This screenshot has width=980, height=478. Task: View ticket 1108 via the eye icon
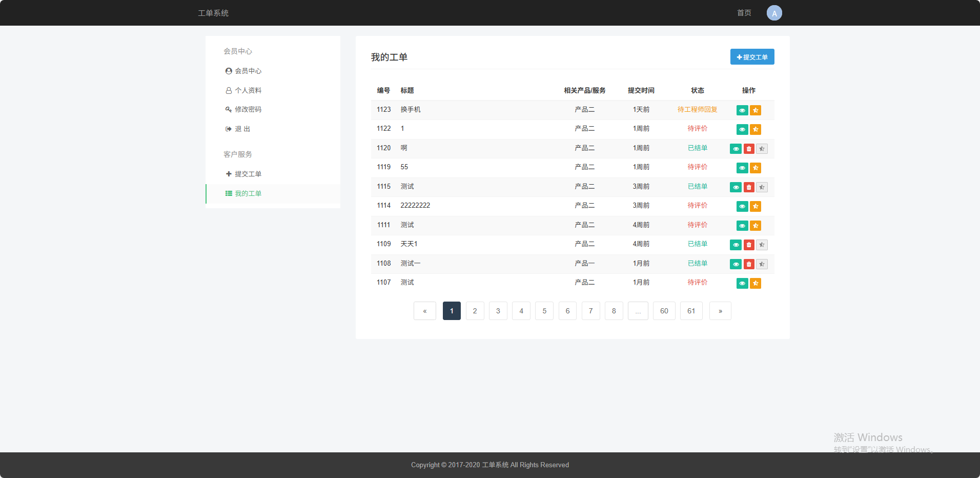[x=736, y=264]
